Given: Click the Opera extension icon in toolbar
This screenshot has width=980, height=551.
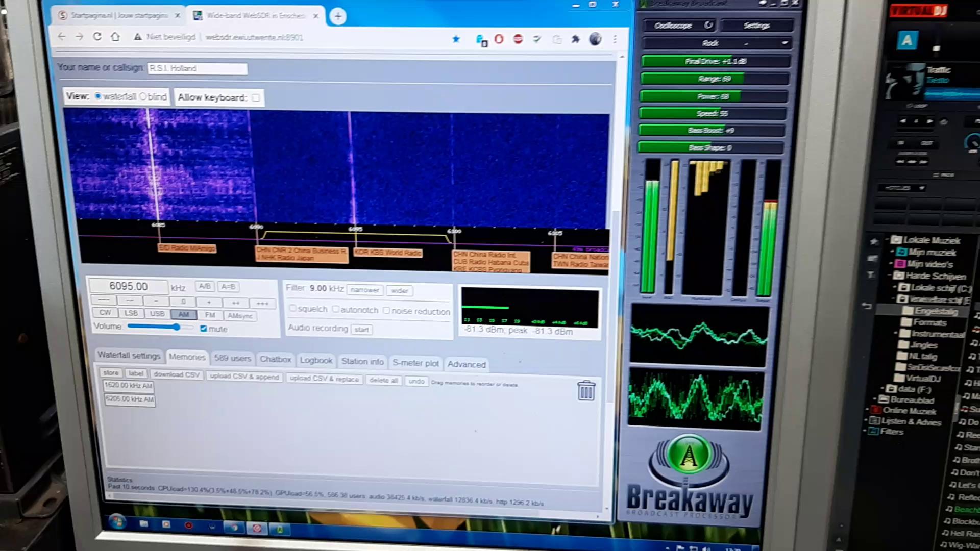Looking at the screenshot, I should click(499, 39).
